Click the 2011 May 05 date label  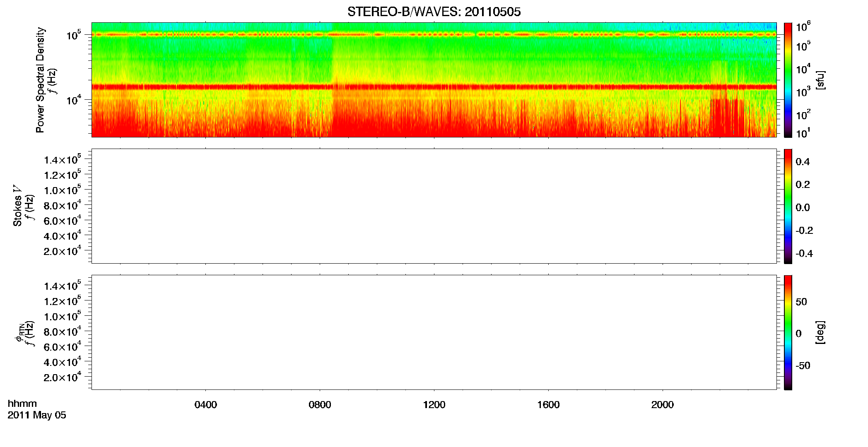[37, 415]
